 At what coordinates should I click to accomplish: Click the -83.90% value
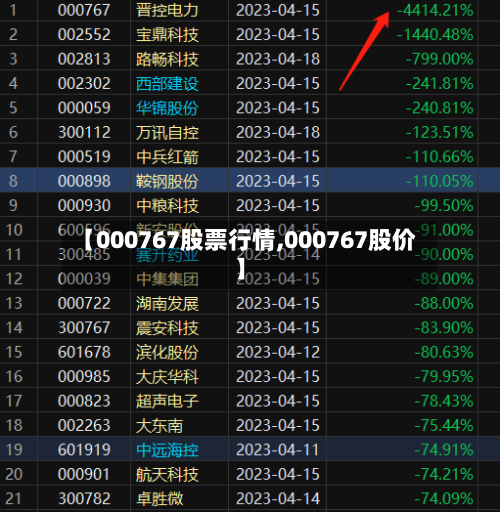point(444,328)
